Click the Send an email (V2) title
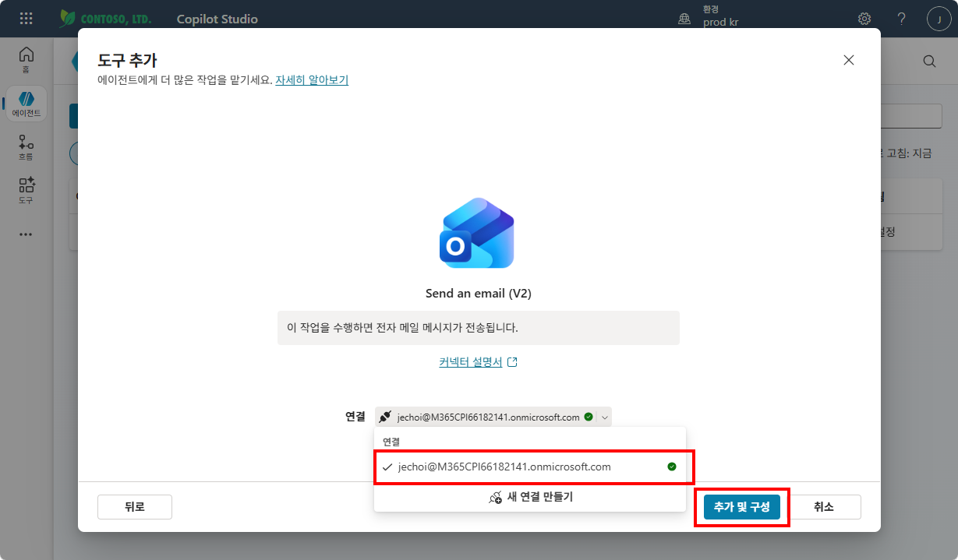The height and width of the screenshot is (560, 958). click(479, 294)
